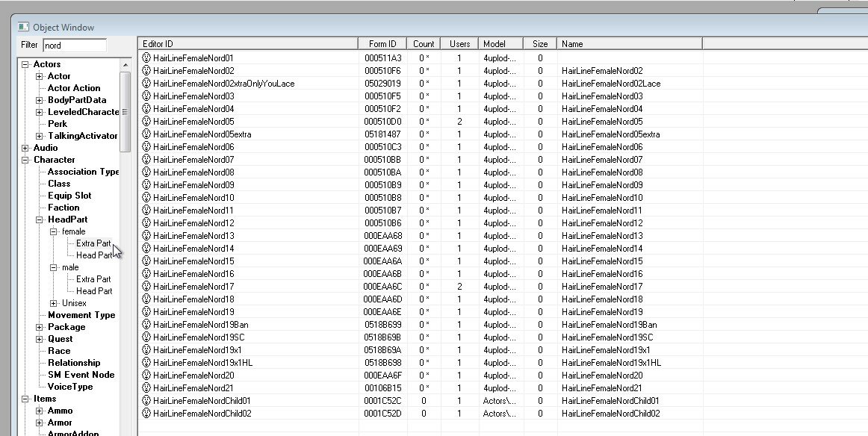Click the face icon beside HairLineFemaleNordChild01

[x=146, y=401]
